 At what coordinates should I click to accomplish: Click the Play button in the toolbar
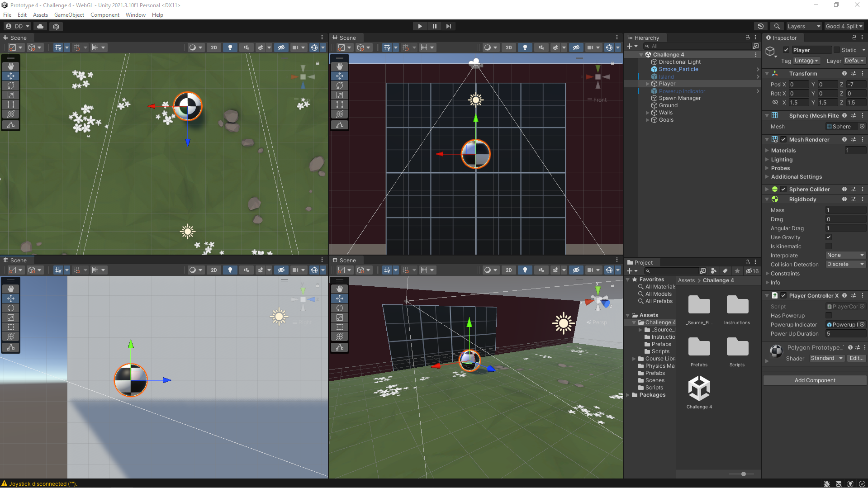(x=420, y=26)
